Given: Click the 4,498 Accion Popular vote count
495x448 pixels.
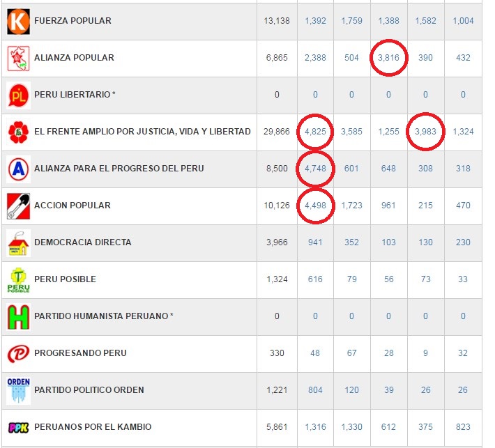Looking at the screenshot, I should coord(315,206).
